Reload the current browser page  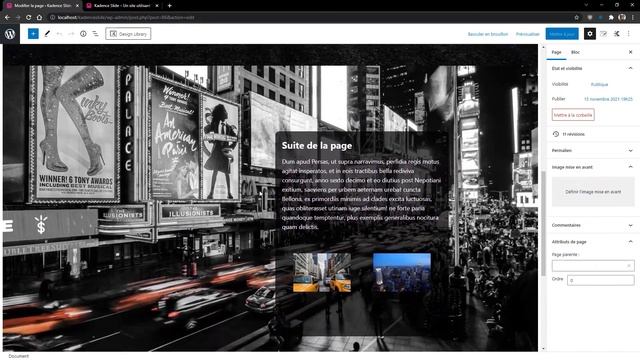click(29, 18)
